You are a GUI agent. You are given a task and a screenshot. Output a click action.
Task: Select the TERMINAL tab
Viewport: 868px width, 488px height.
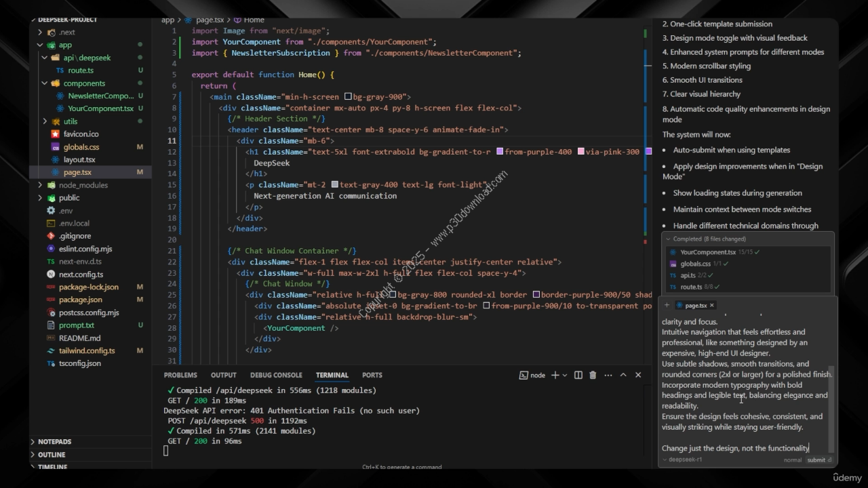pyautogui.click(x=332, y=375)
